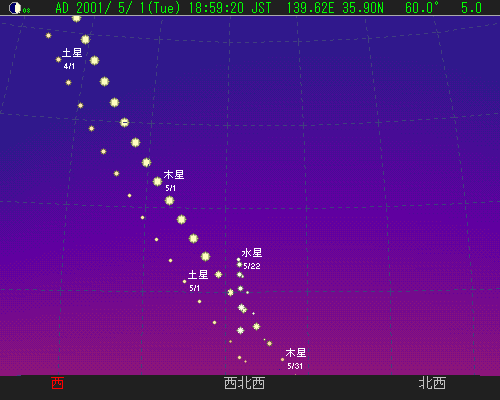Click the 水星 5/22 planet label
The image size is (500, 400).
[252, 258]
